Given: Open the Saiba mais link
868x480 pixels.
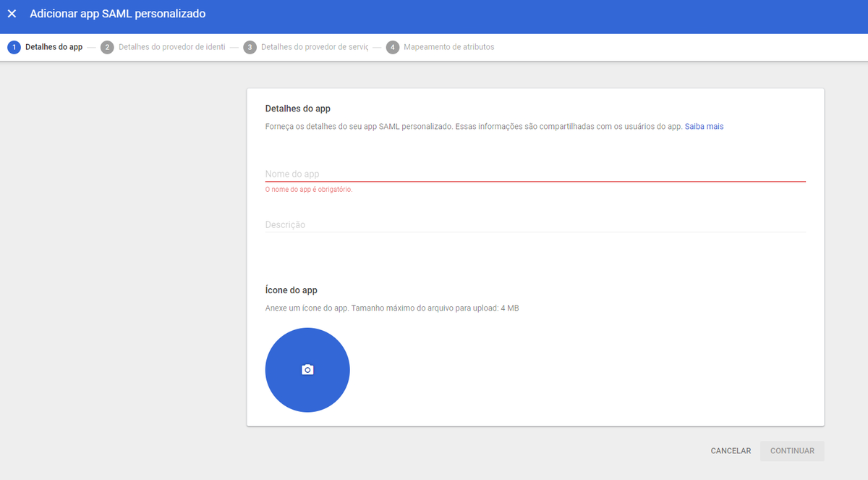Looking at the screenshot, I should [704, 126].
